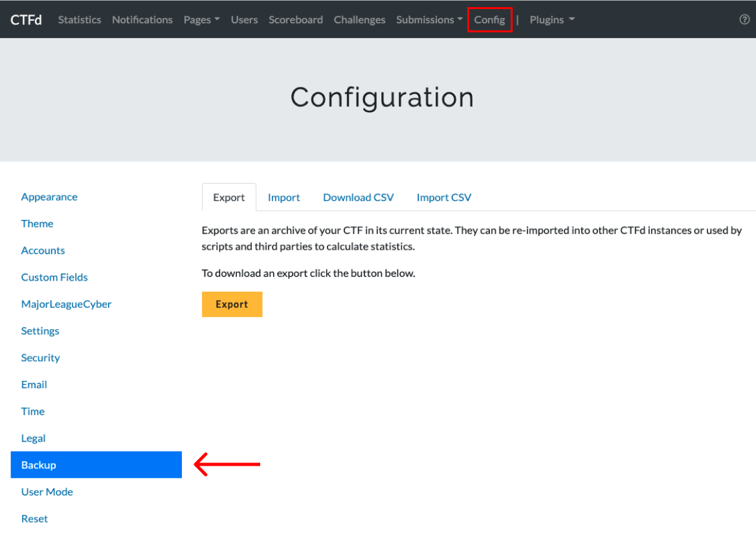The width and height of the screenshot is (756, 553).
Task: Expand the Pages dropdown menu
Action: [201, 19]
